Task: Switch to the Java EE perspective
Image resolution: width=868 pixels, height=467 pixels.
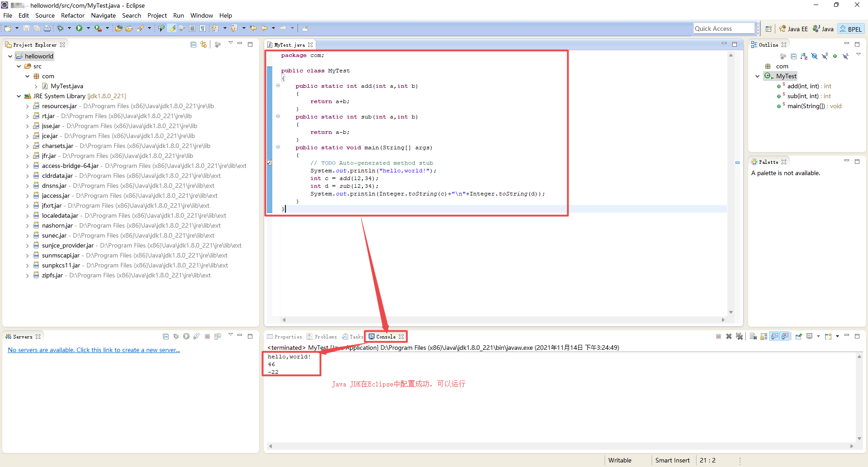Action: pos(793,29)
